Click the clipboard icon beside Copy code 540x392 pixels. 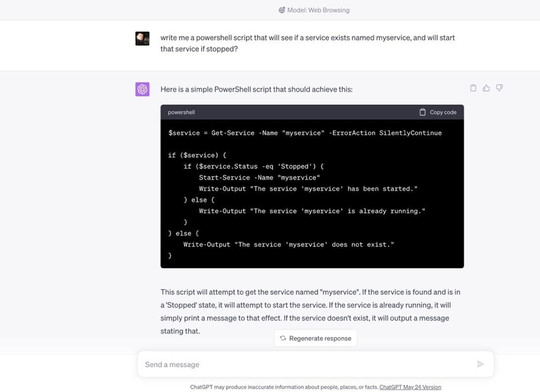click(422, 112)
